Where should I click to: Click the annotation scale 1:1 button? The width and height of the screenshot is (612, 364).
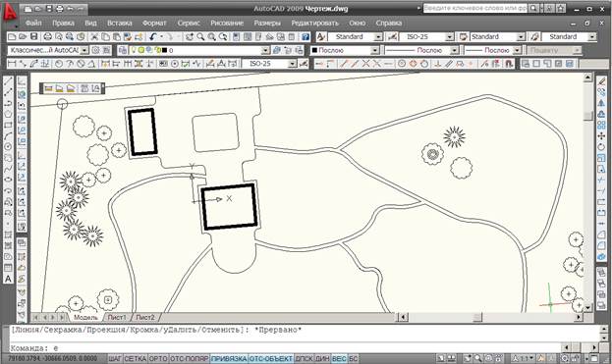tap(524, 358)
